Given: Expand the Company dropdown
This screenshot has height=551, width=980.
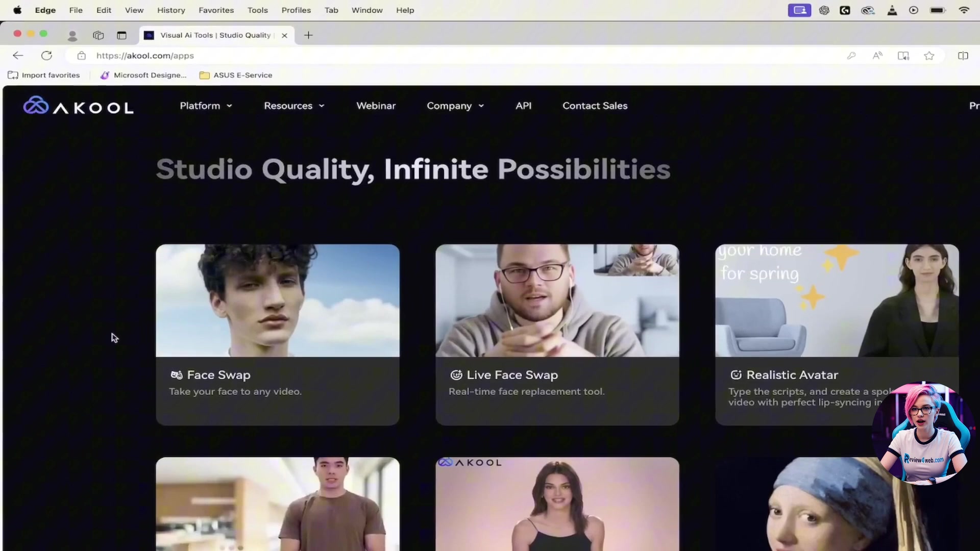Looking at the screenshot, I should click(455, 106).
